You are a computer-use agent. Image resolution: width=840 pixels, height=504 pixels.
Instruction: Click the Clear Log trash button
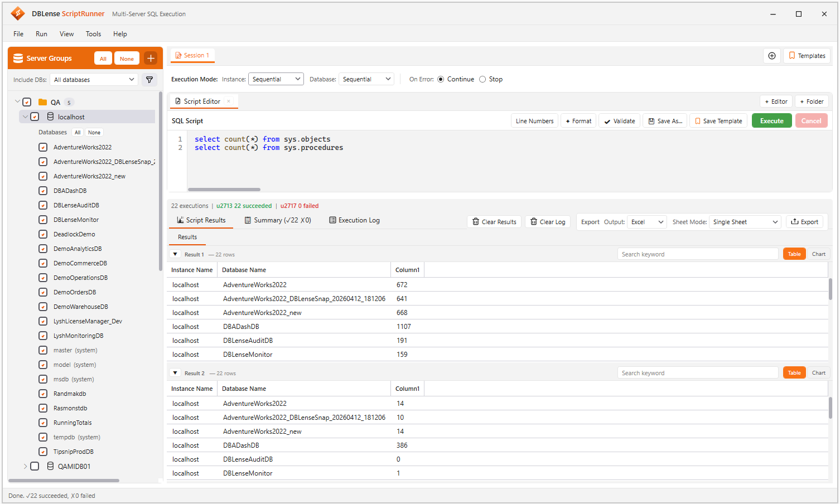pyautogui.click(x=548, y=222)
